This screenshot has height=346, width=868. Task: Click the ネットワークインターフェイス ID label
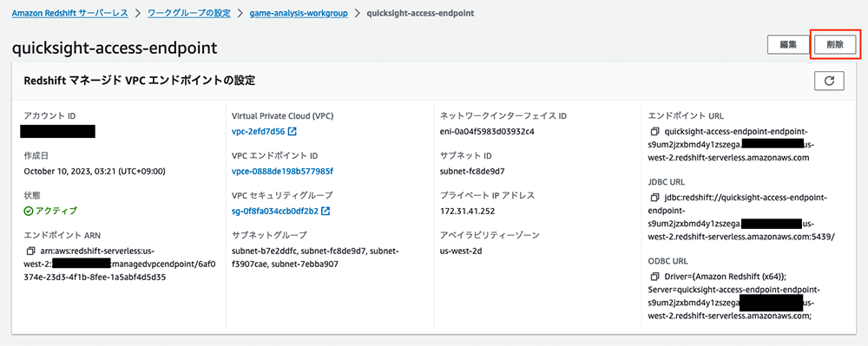click(503, 116)
